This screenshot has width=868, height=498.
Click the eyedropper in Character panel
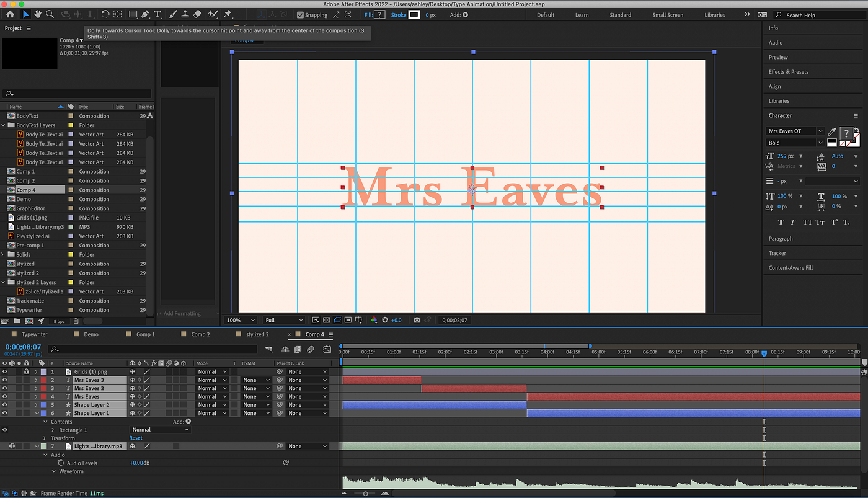tap(832, 132)
